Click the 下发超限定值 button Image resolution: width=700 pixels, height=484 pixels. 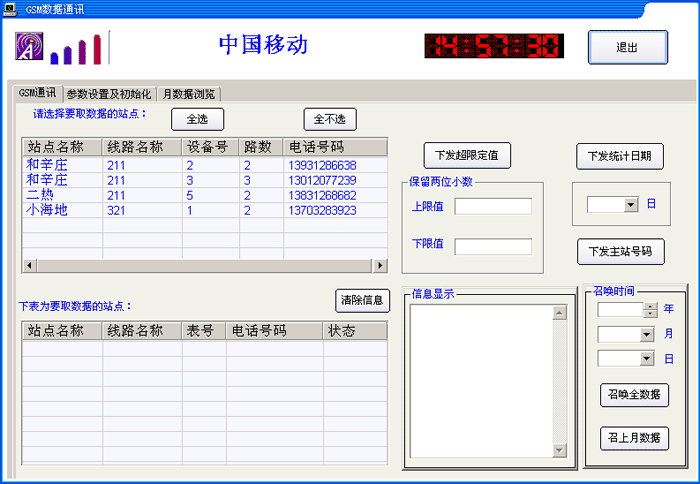(467, 155)
